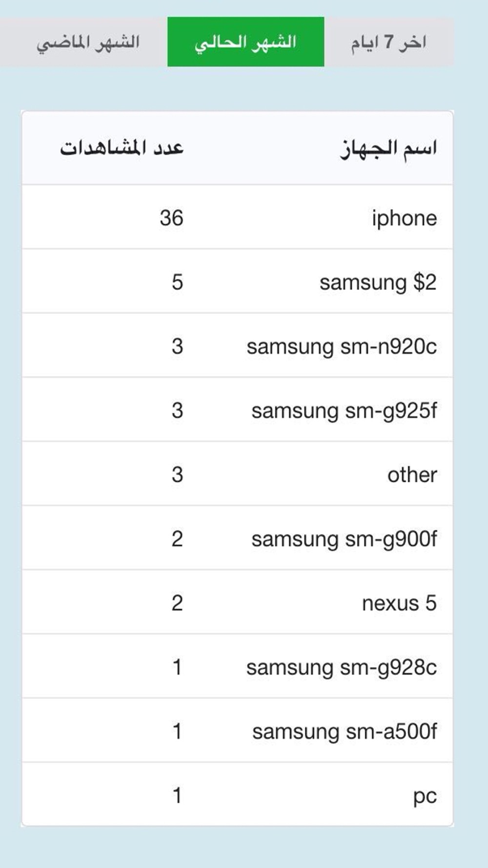Click the عدد المشاهدات column header
The height and width of the screenshot is (868, 488).
click(122, 147)
